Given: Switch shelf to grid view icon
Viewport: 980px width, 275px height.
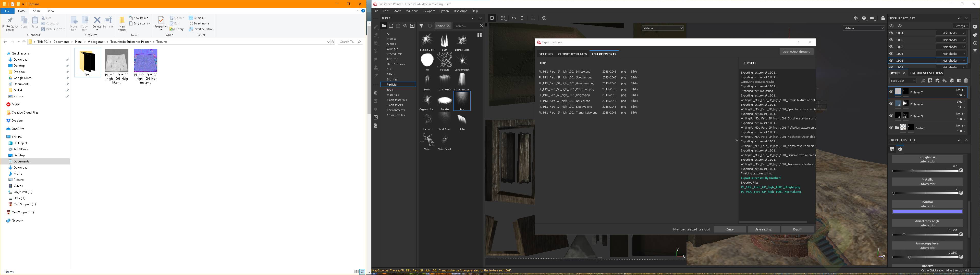Looking at the screenshot, I should coord(479,35).
